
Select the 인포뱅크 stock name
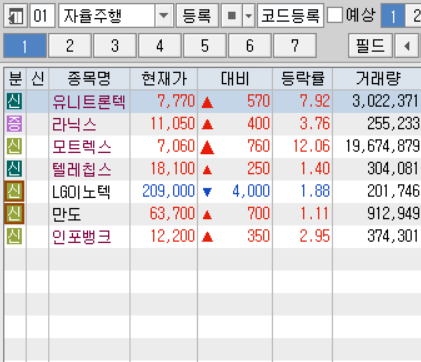(82, 237)
